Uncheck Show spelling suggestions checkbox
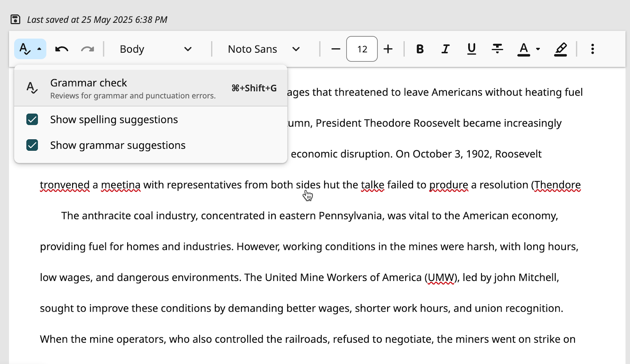 click(32, 120)
